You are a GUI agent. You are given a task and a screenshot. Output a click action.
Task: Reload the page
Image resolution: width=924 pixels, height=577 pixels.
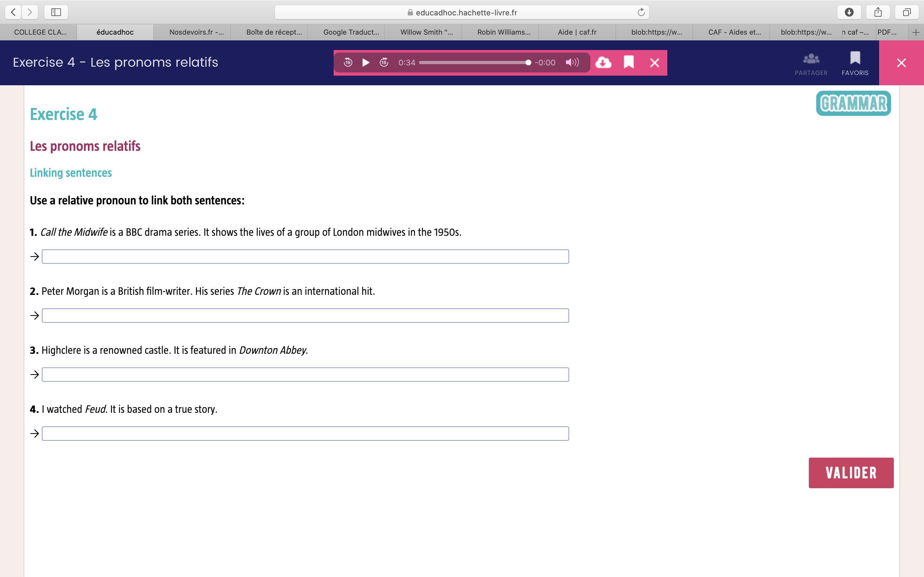tap(641, 12)
